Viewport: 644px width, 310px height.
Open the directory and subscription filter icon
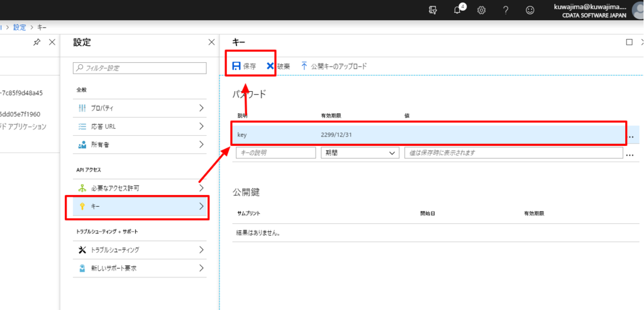point(433,10)
